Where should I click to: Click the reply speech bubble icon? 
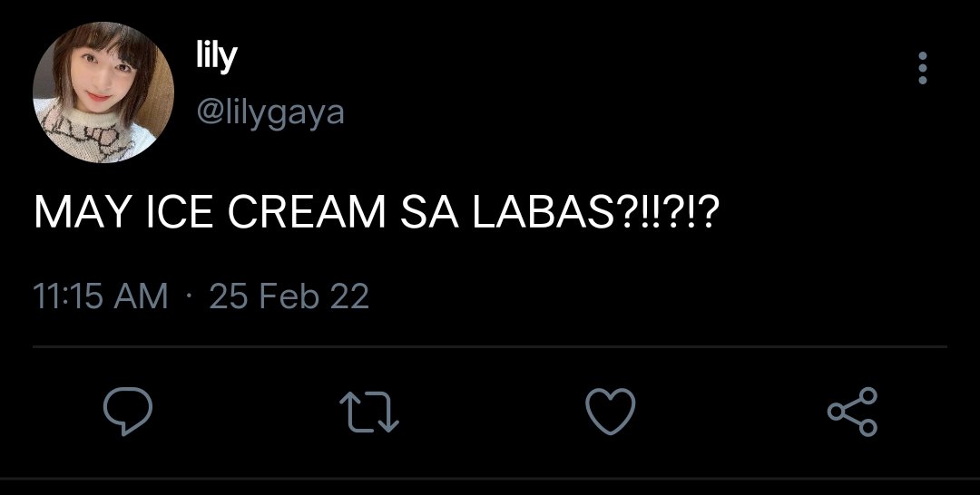tap(128, 411)
